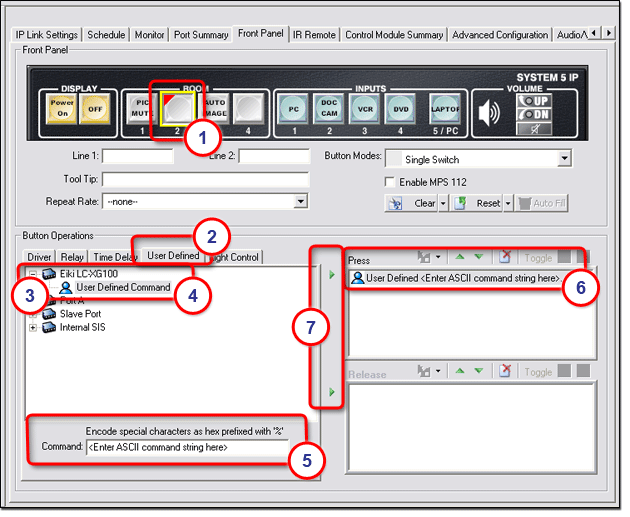Viewport: 630px width, 517px height.
Task: Click green arrow to add Press operation
Action: click(x=332, y=271)
